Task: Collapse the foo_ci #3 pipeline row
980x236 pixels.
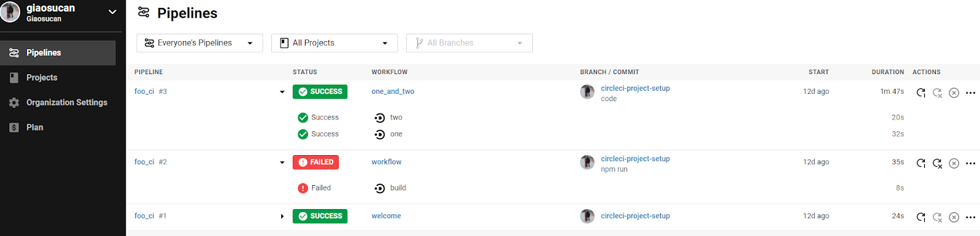Action: pos(282,92)
